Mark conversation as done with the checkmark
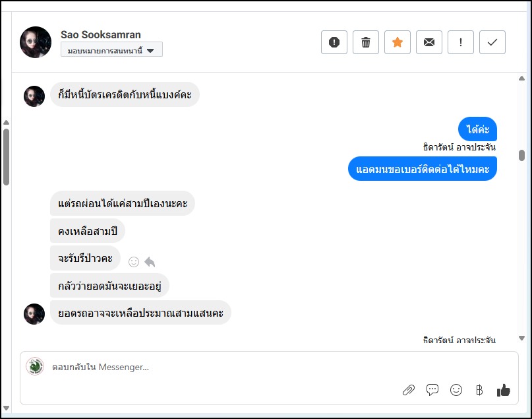 (492, 42)
